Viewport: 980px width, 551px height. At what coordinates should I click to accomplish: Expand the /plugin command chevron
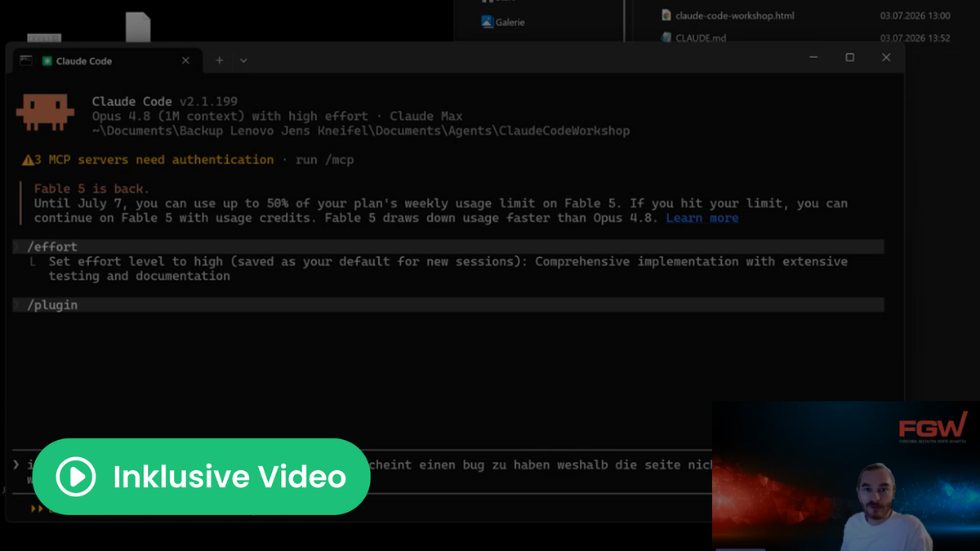(17, 305)
